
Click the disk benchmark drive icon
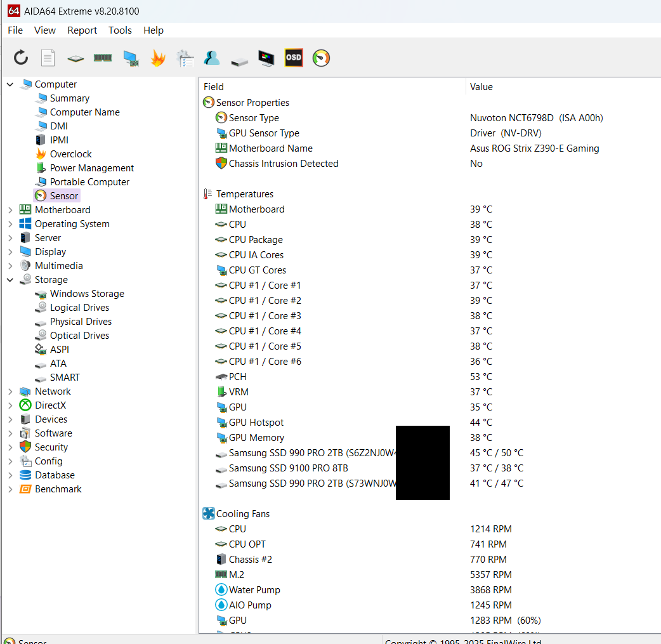[239, 58]
